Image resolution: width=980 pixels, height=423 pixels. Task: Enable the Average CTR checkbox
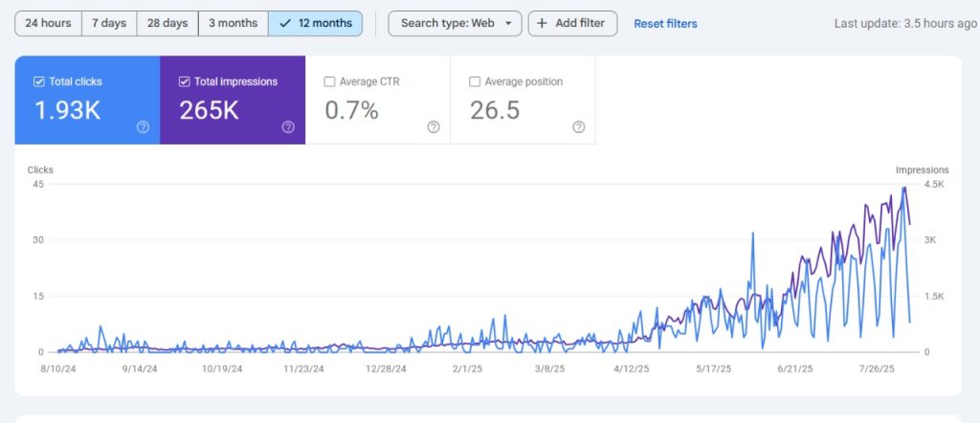(x=330, y=82)
